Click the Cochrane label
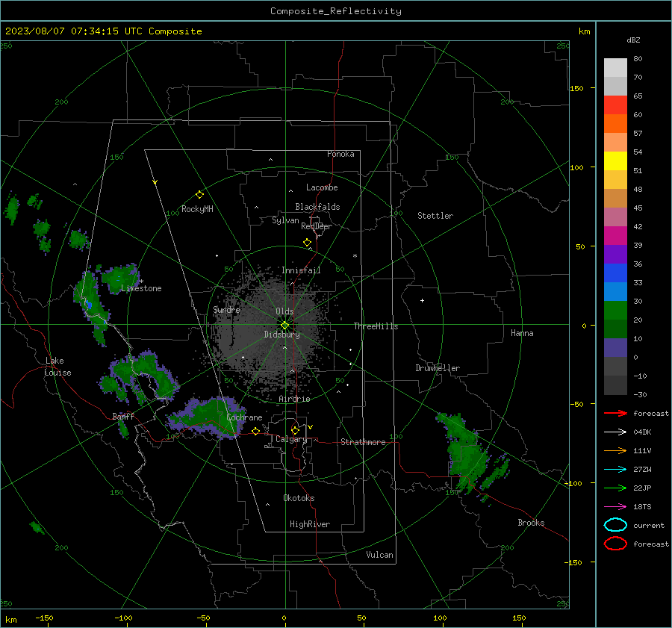The width and height of the screenshot is (672, 628). [244, 417]
